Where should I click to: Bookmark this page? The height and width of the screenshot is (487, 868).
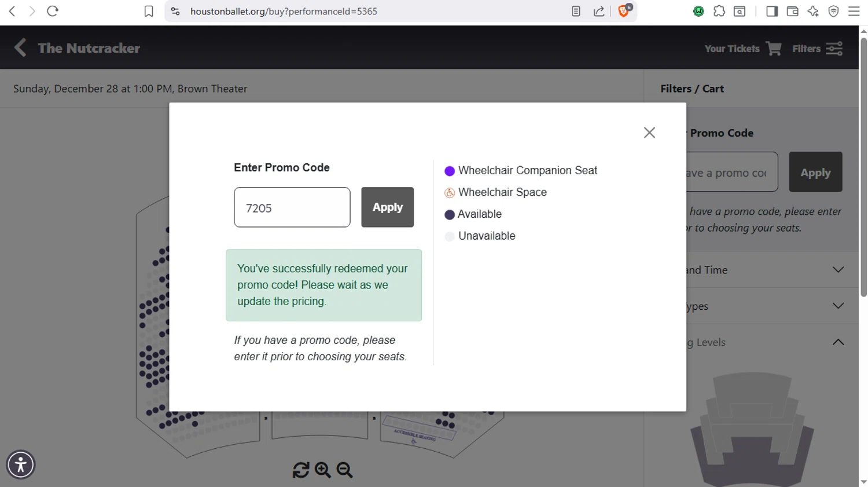tap(149, 11)
